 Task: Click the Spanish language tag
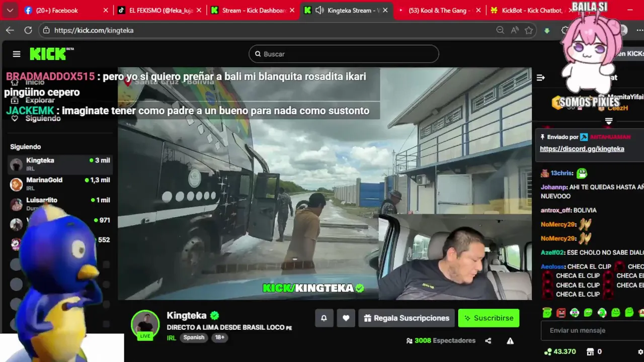tap(194, 338)
